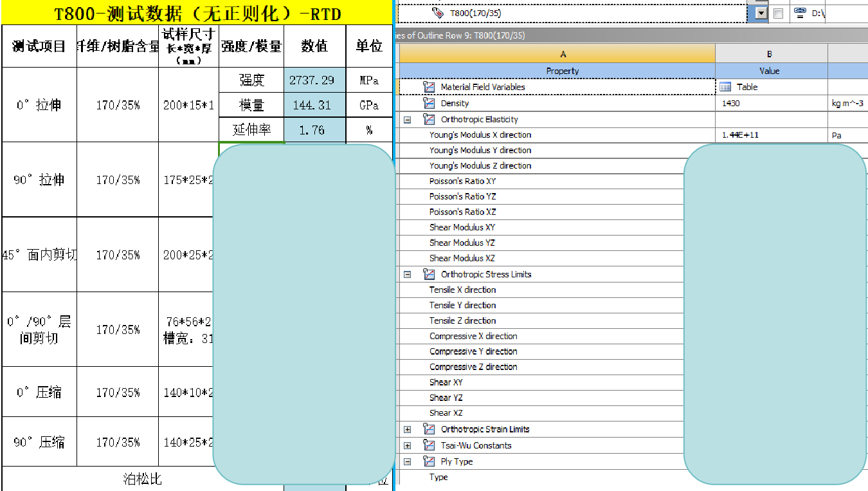Click the spreadsheet title T800-测试数据

[x=197, y=14]
